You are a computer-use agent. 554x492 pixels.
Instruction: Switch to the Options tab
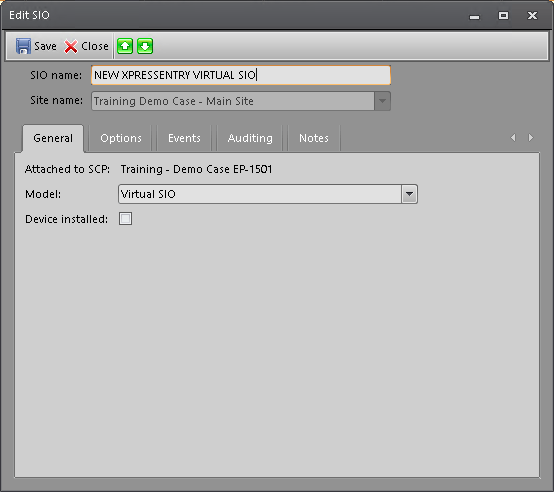(121, 138)
